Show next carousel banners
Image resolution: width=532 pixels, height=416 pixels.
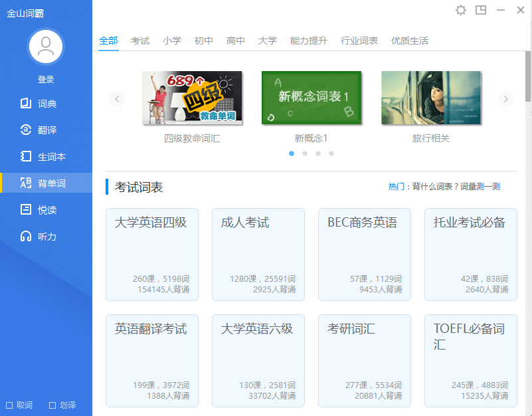(506, 99)
